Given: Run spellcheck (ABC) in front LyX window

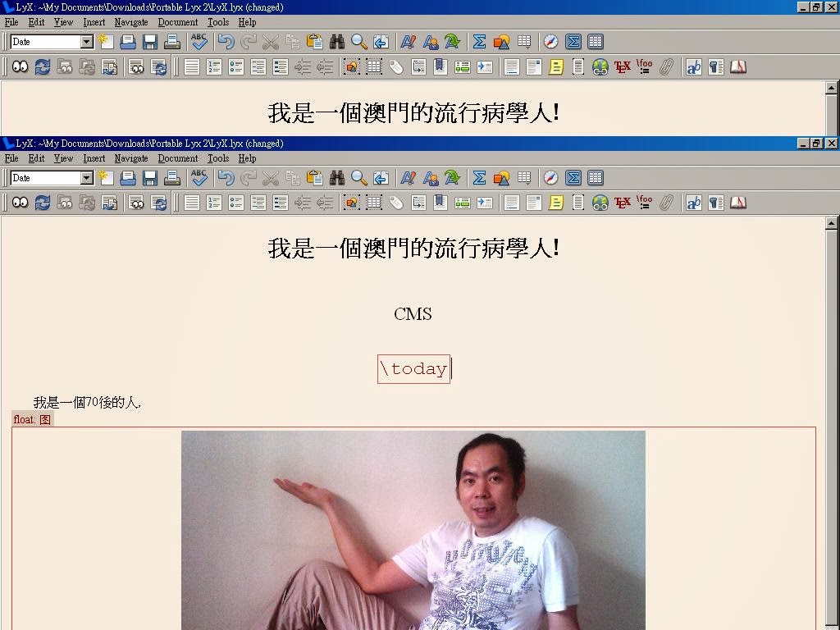Looking at the screenshot, I should (x=199, y=178).
